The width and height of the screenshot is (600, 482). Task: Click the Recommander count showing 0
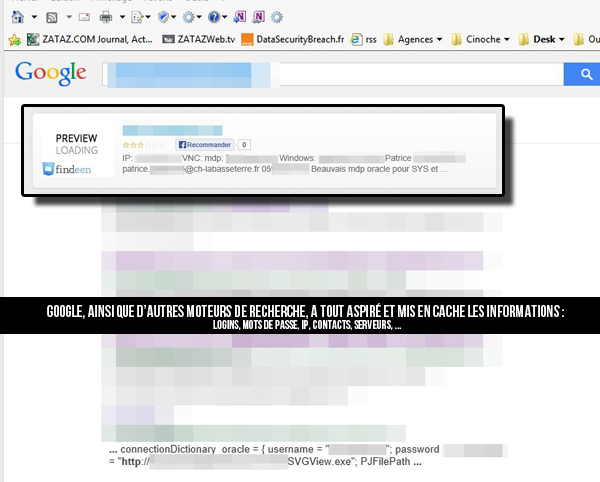(244, 145)
